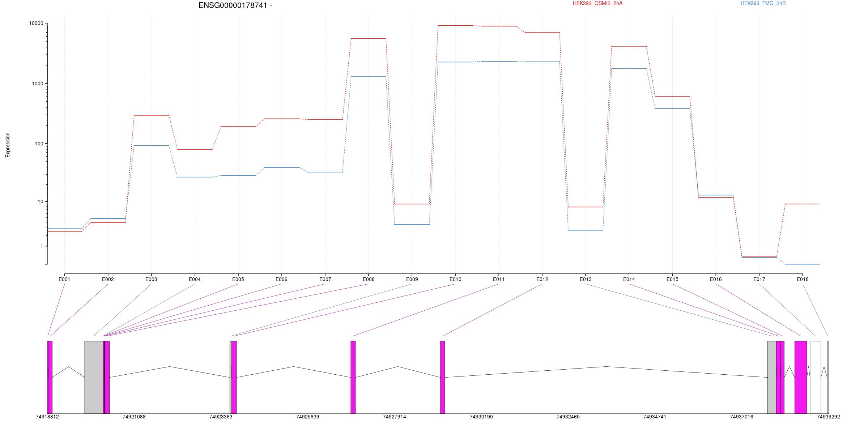This screenshot has width=868, height=434.
Task: Click the E007 exon label
Action: [325, 279]
